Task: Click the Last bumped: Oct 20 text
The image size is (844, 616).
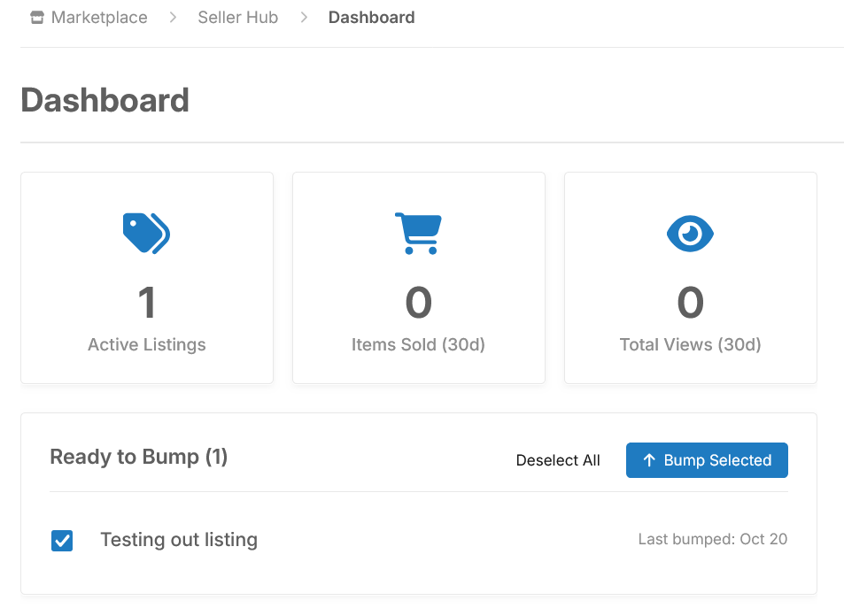Action: point(712,539)
